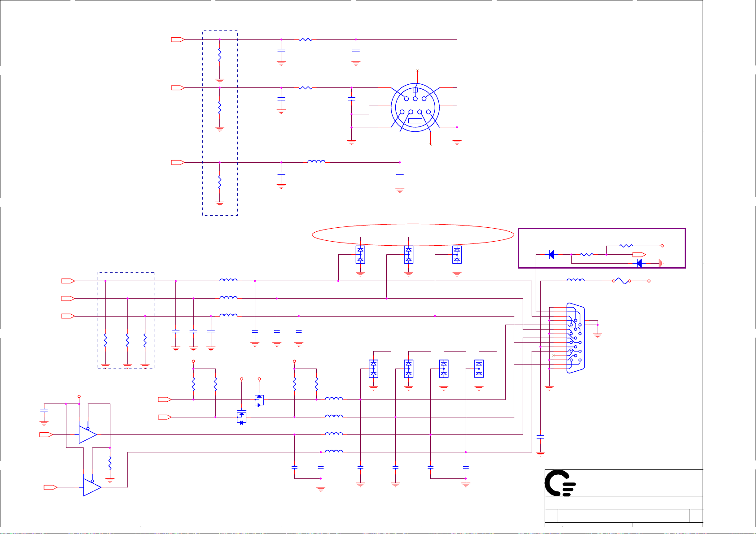Click the topmost input port of the S-Video section
This screenshot has width=756, height=534.
(x=178, y=39)
